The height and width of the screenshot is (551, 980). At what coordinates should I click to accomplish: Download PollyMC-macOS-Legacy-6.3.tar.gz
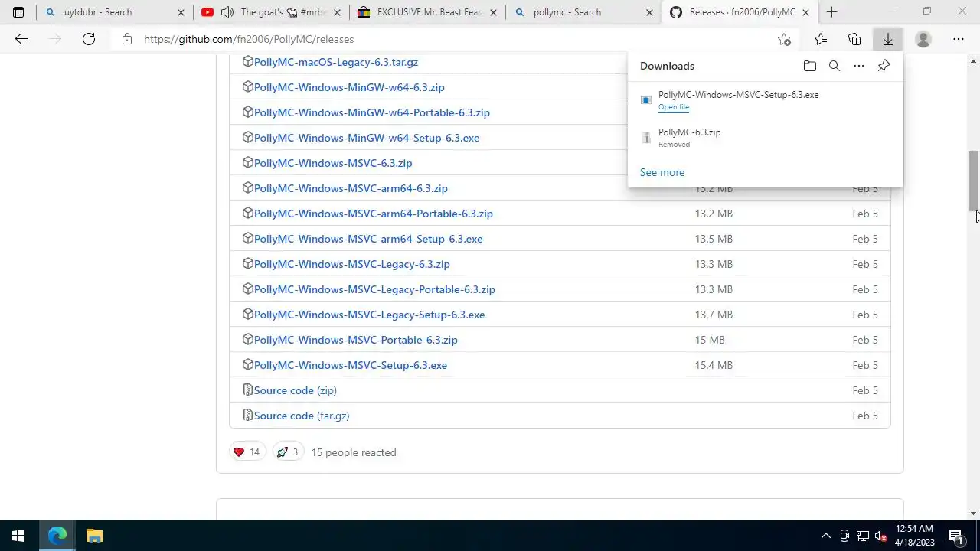[336, 62]
